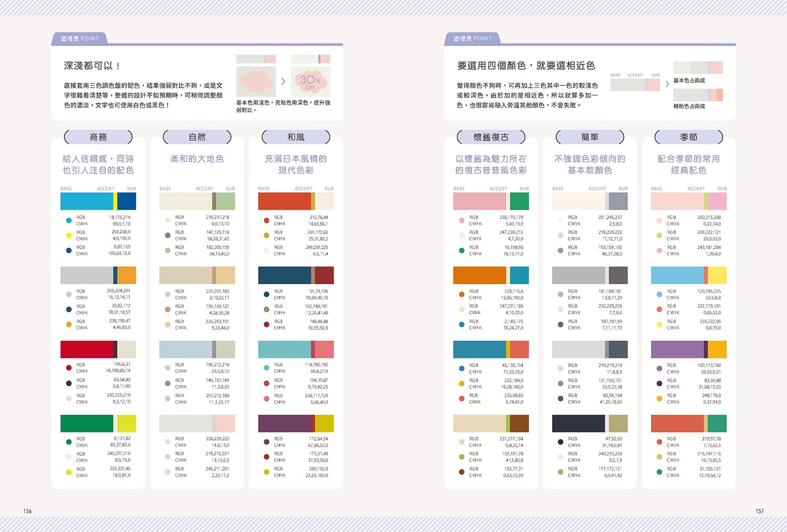Click the 自然 category pill
Image resolution: width=787 pixels, height=532 pixels.
point(197,137)
